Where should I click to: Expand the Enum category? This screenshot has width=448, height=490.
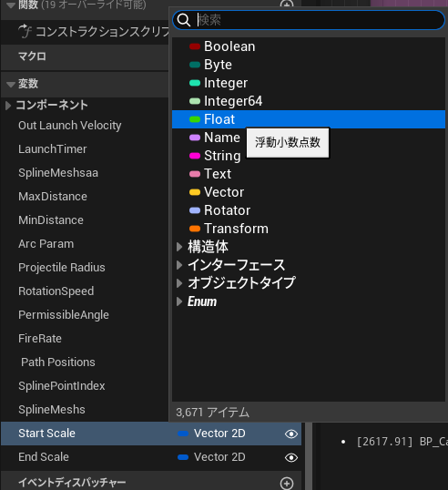tap(179, 301)
